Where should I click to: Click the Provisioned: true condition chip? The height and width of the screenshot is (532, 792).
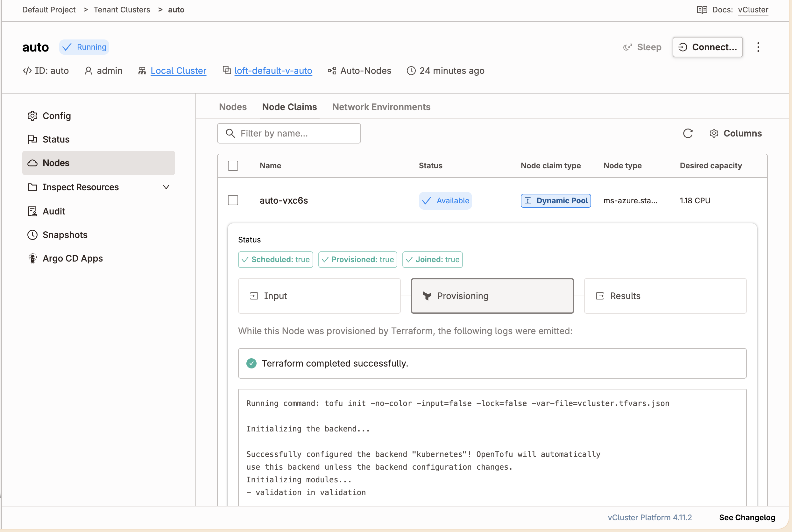[357, 260]
